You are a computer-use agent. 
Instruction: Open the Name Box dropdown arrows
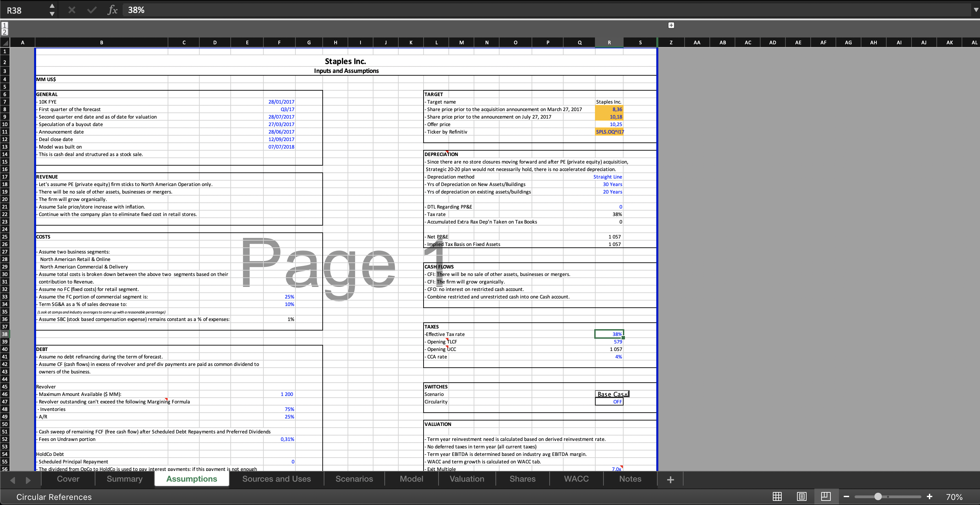coord(52,10)
